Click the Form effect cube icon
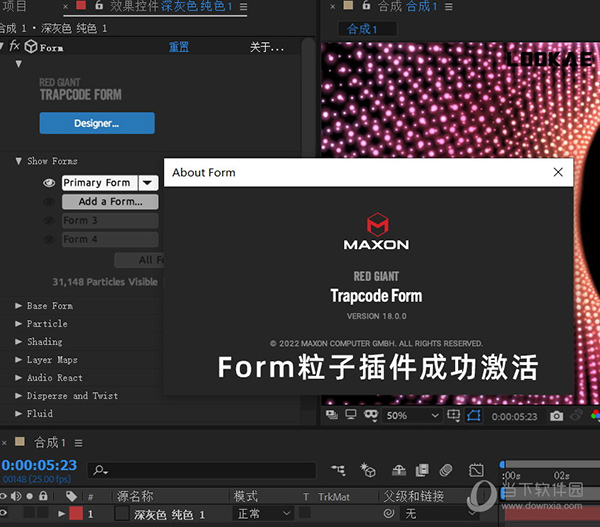The height and width of the screenshot is (527, 600). click(31, 47)
